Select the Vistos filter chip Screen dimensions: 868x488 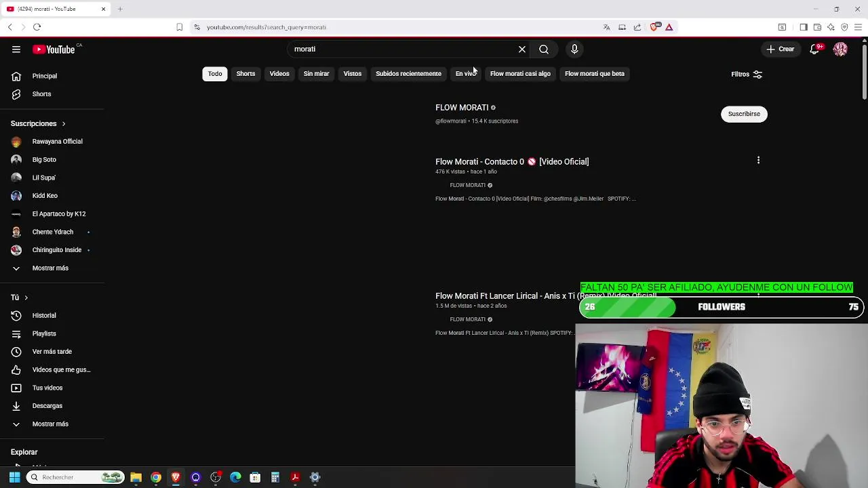point(353,74)
